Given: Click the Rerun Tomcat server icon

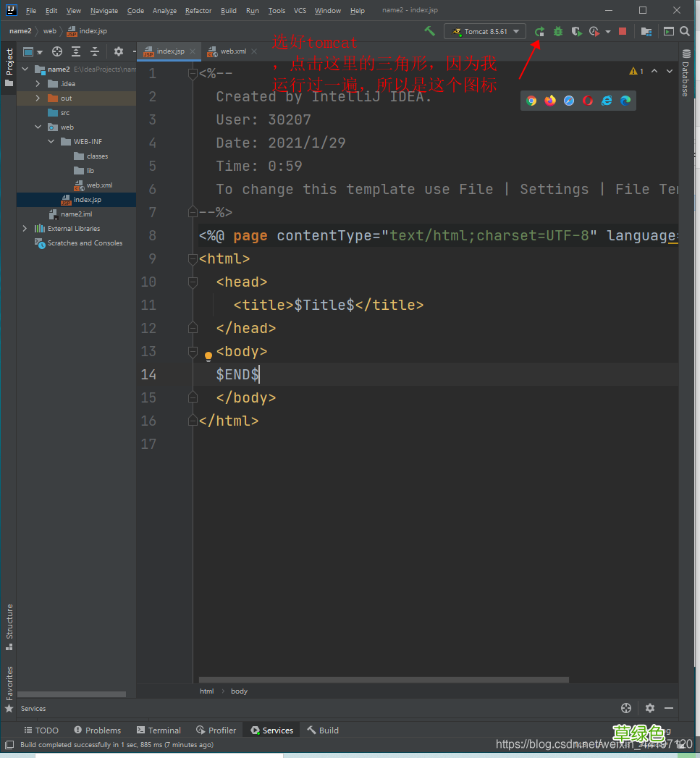Looking at the screenshot, I should [x=539, y=32].
